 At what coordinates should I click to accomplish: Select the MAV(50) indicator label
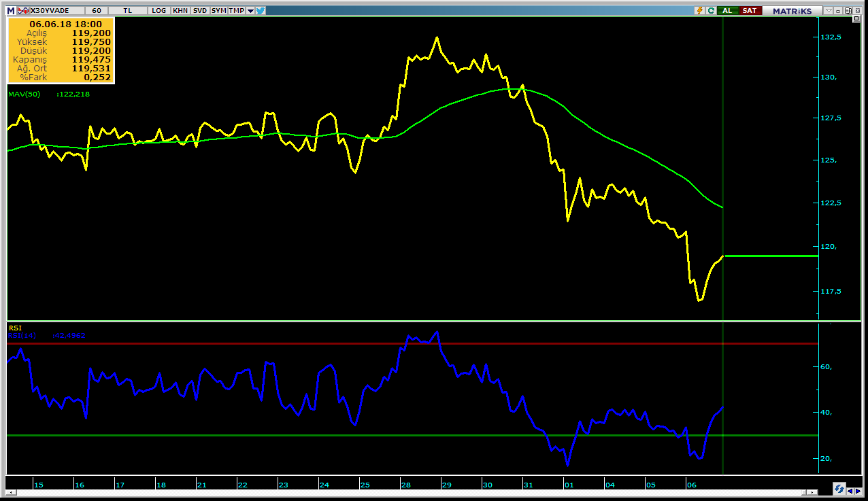(24, 94)
